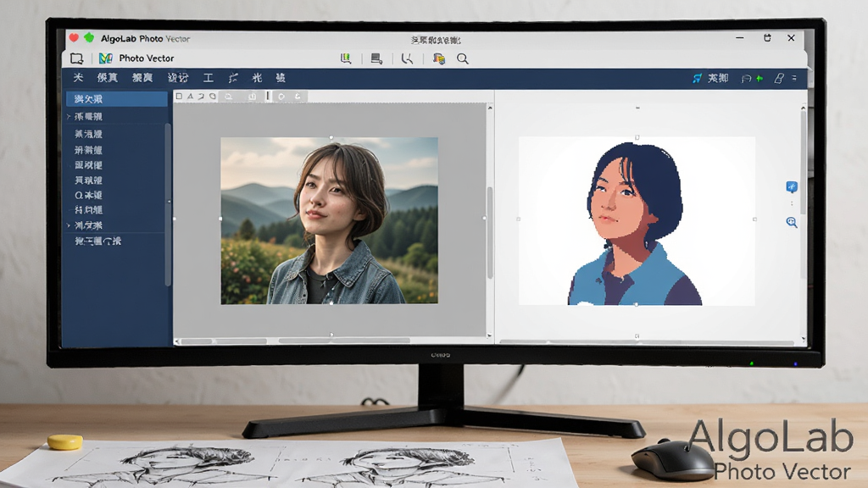Viewport: 868px width, 488px height.
Task: Click the green-and-yellow document icon in the top toolbar
Action: (x=346, y=58)
